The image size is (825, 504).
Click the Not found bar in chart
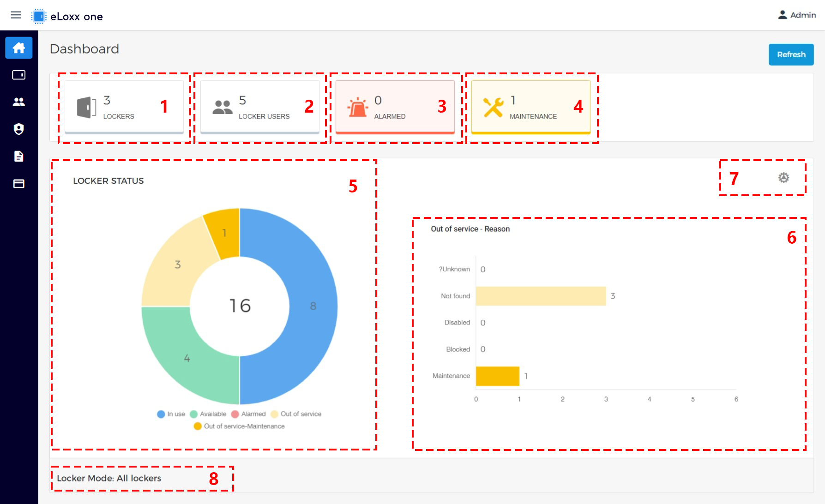(541, 296)
